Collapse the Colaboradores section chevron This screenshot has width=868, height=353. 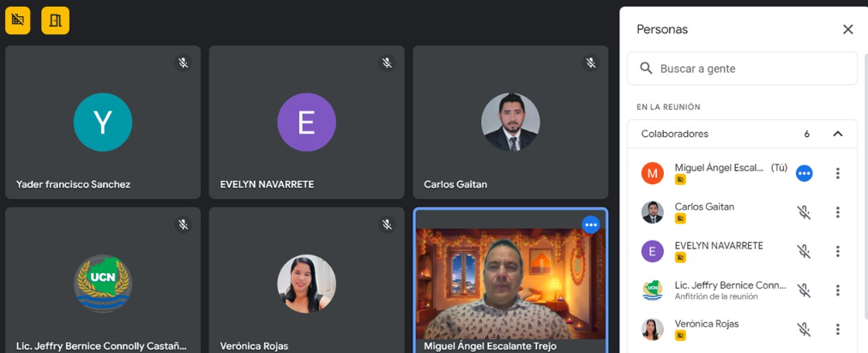coord(838,134)
